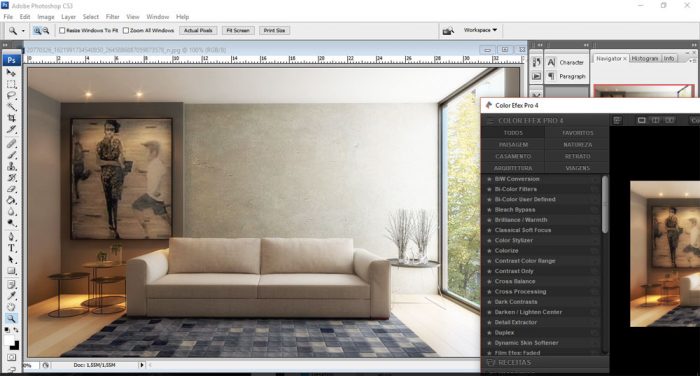Select the Magic Wand tool

tap(12, 107)
